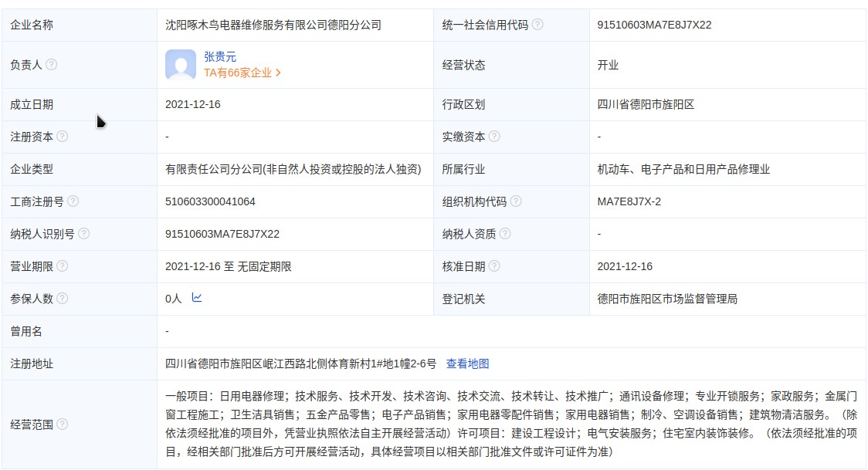868x470 pixels.
Task: Open the 张贵元 profile link
Action: [x=220, y=57]
